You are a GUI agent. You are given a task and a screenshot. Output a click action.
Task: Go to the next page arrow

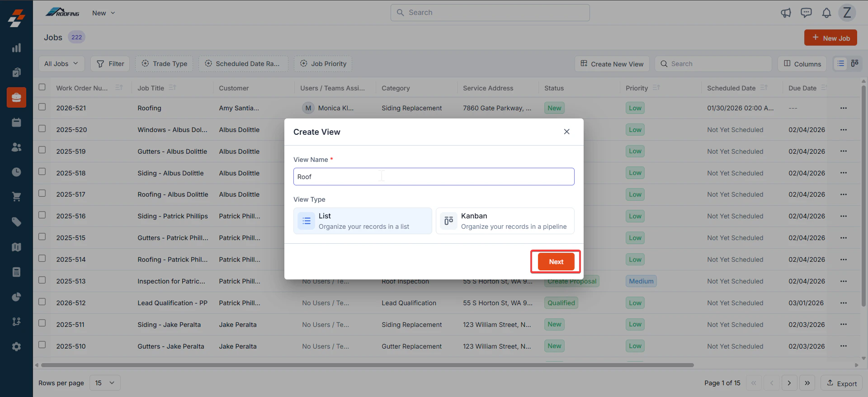tap(789, 383)
